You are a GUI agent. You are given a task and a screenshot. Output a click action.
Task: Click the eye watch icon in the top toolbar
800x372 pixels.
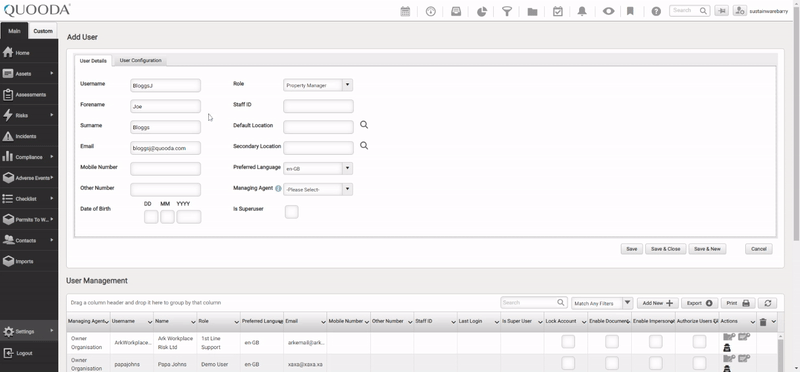tap(608, 11)
